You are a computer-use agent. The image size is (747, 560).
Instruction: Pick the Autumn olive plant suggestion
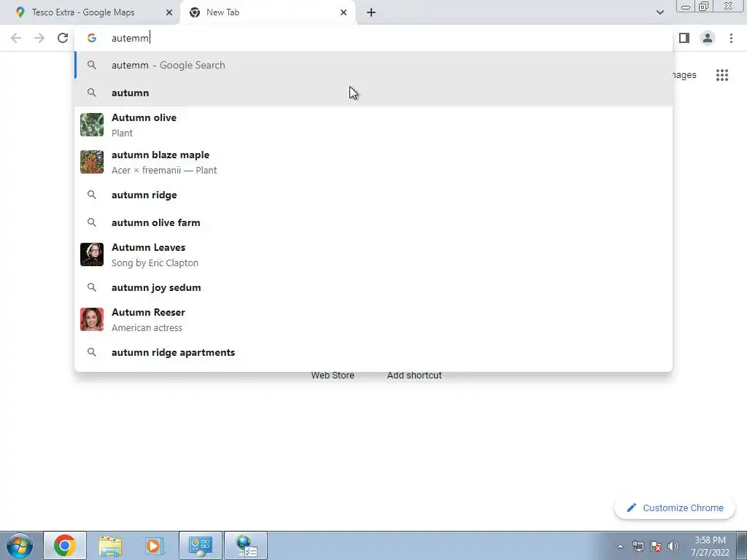373,125
